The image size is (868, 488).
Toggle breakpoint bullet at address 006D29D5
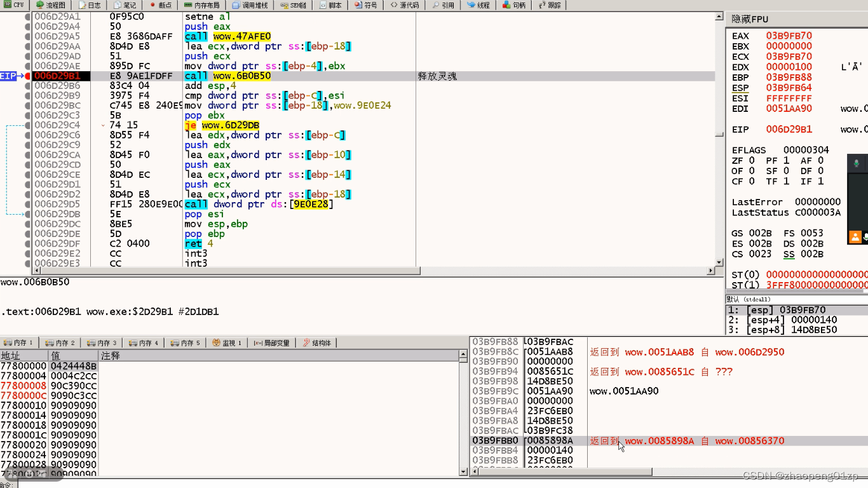27,204
